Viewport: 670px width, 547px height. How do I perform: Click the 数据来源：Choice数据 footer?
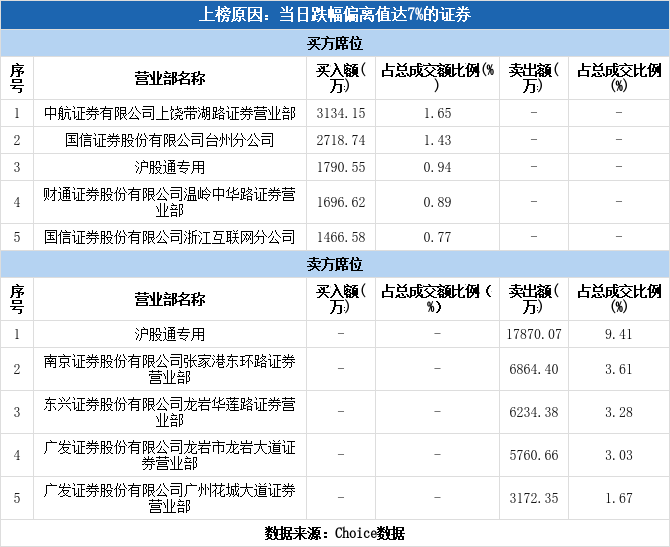[335, 533]
